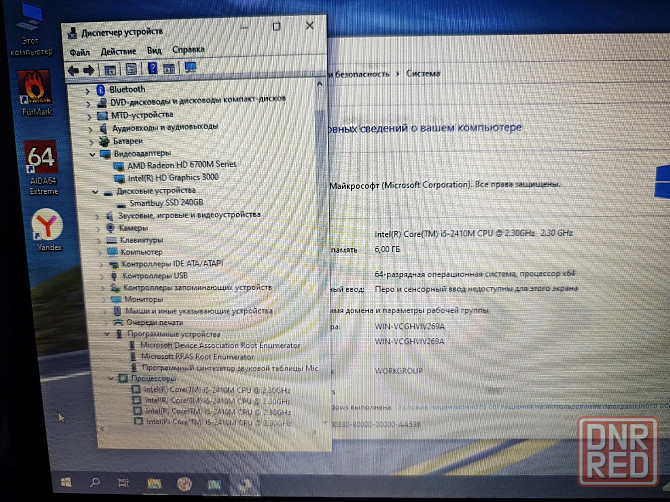Select Контроллеры USB category
Viewport: 670px width, 502px height.
pos(155,276)
